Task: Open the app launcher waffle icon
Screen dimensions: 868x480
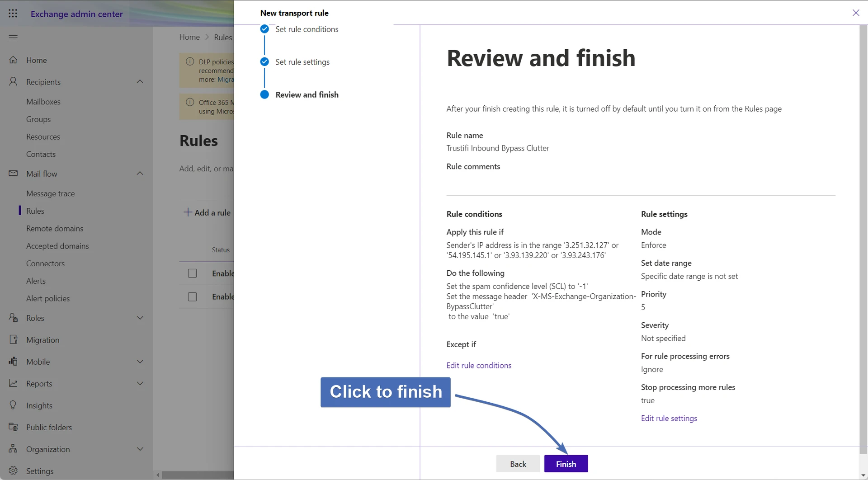Action: click(13, 14)
